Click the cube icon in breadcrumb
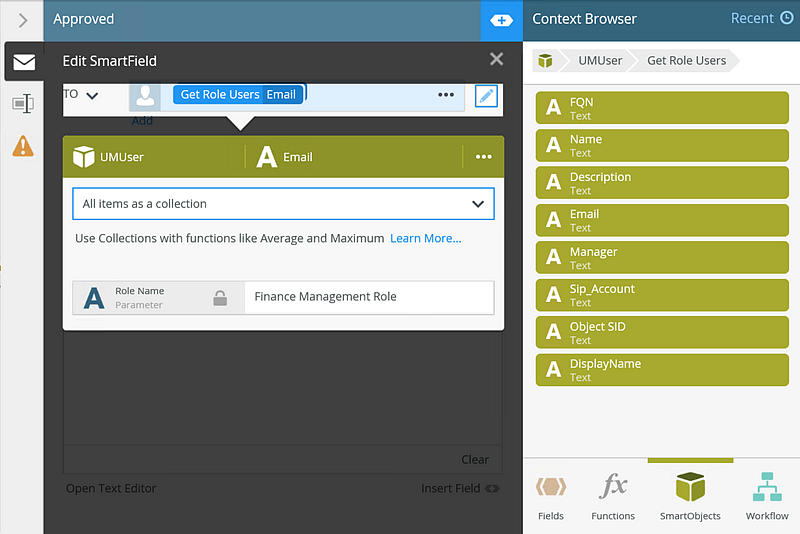This screenshot has width=800, height=534. [545, 61]
